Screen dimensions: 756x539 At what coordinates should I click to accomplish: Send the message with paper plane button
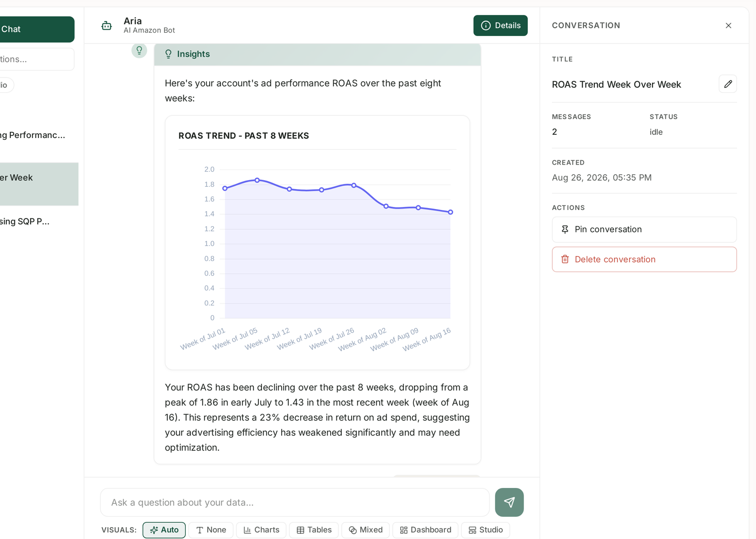pyautogui.click(x=509, y=502)
